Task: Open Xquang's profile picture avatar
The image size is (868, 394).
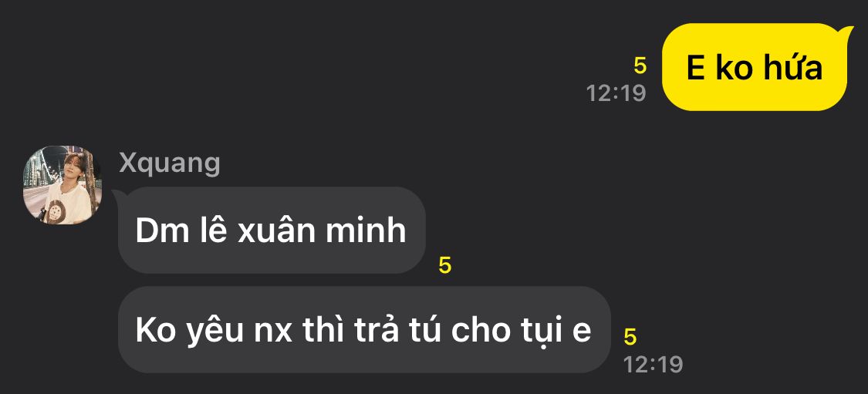Action: click(x=62, y=185)
